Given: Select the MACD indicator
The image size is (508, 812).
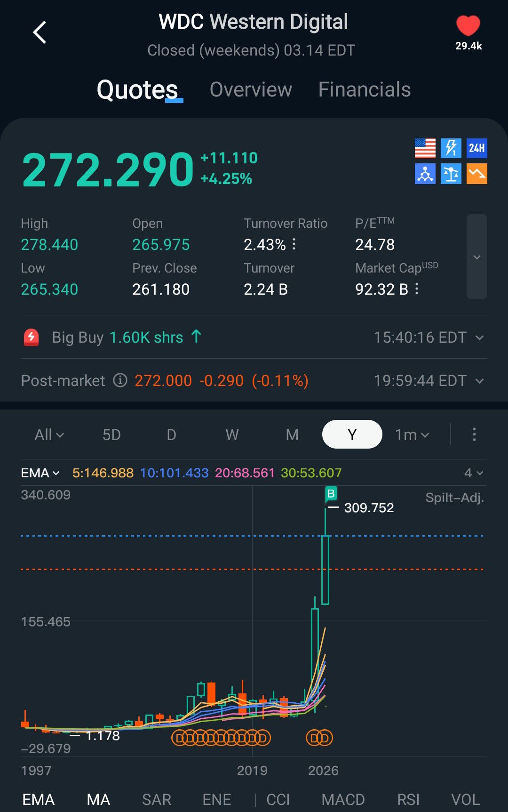Looking at the screenshot, I should pyautogui.click(x=343, y=799).
